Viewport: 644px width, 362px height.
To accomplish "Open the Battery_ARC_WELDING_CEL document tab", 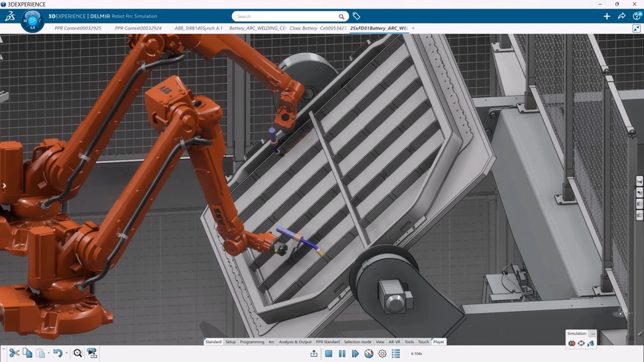I will [x=258, y=28].
